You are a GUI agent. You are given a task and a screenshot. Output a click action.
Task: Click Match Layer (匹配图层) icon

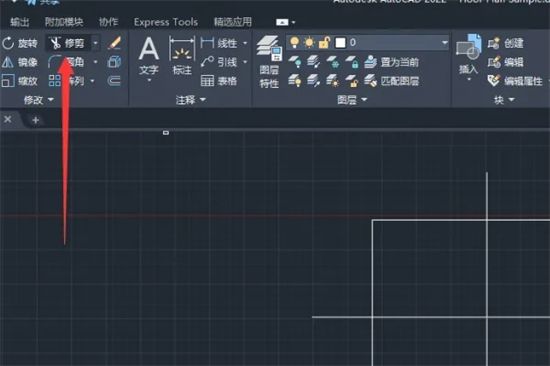[x=391, y=81]
